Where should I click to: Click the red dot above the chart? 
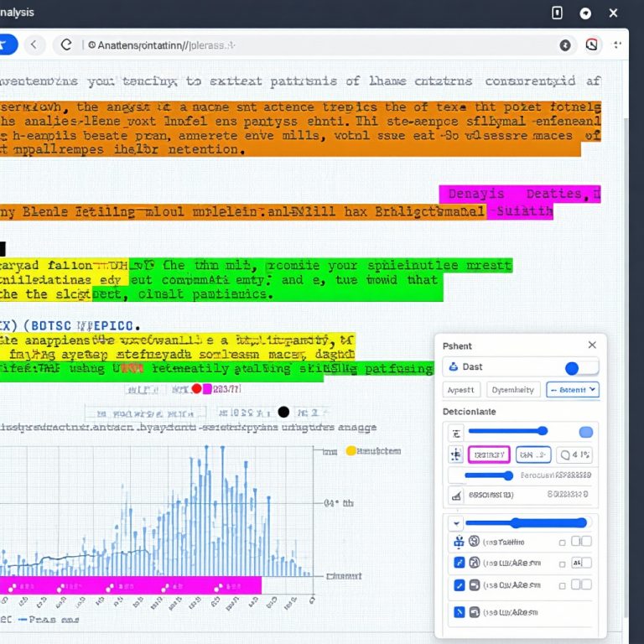[197, 388]
